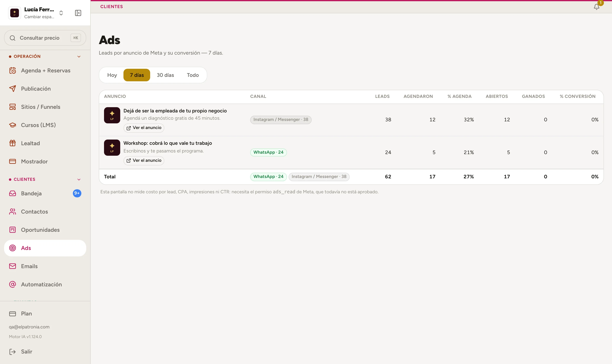Open Agenda + Reservas section
Screen dimensions: 612x364
pos(45,71)
